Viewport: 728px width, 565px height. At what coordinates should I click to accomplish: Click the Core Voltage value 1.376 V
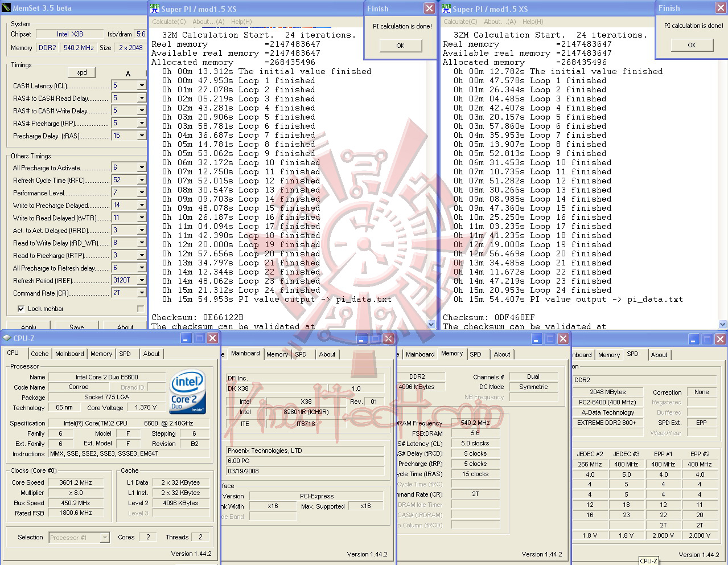tap(146, 408)
